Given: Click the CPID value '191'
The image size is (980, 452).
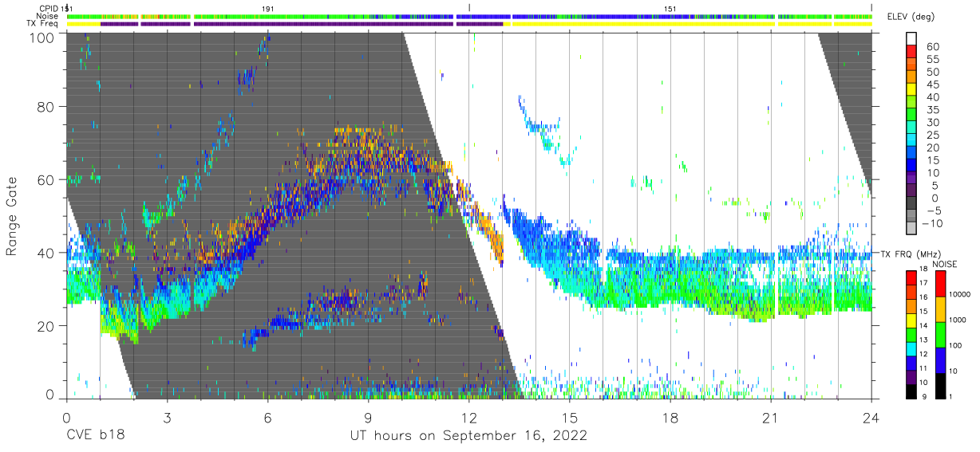Looking at the screenshot, I should (x=268, y=8).
